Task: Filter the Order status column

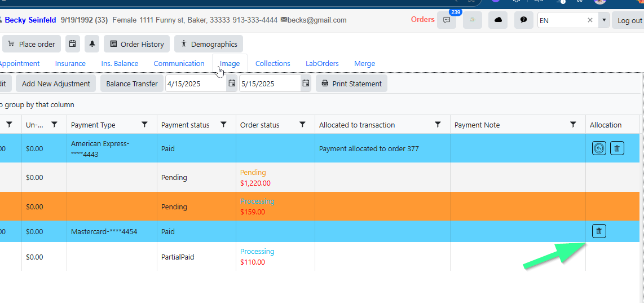Action: click(302, 125)
